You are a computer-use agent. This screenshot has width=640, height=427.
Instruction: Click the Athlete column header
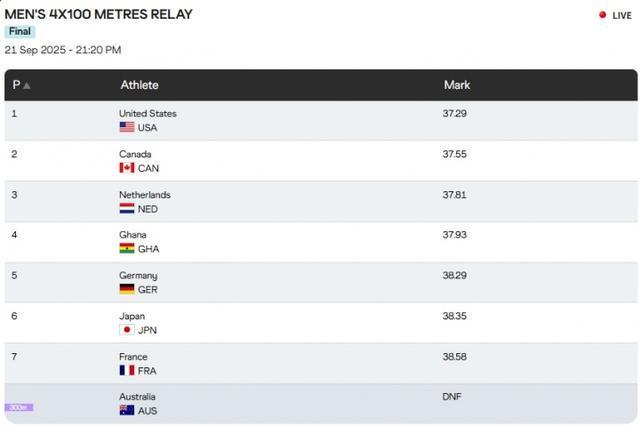139,85
